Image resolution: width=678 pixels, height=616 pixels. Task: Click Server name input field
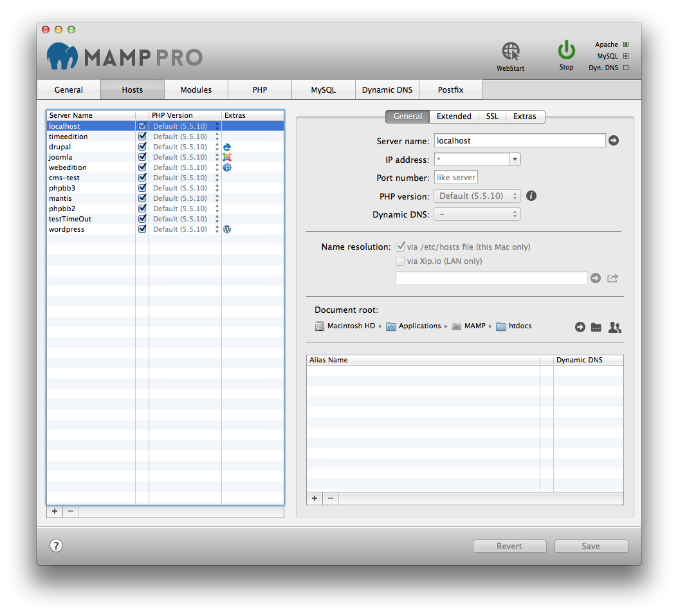520,140
